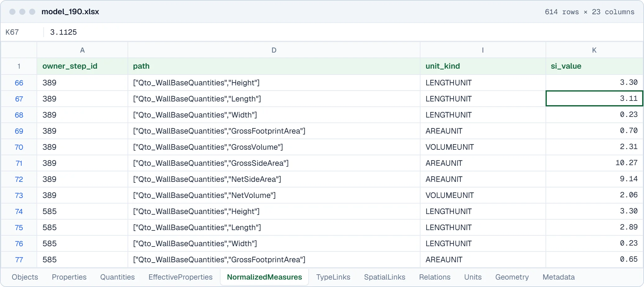Click row 71 AREAUNIT cell
This screenshot has height=287, width=644.
483,163
